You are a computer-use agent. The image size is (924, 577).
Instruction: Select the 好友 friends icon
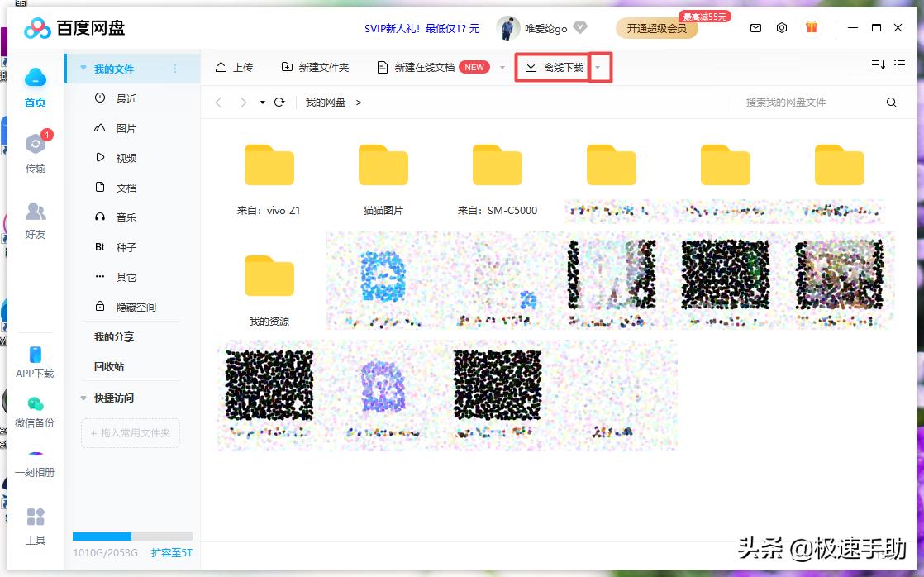[35, 218]
